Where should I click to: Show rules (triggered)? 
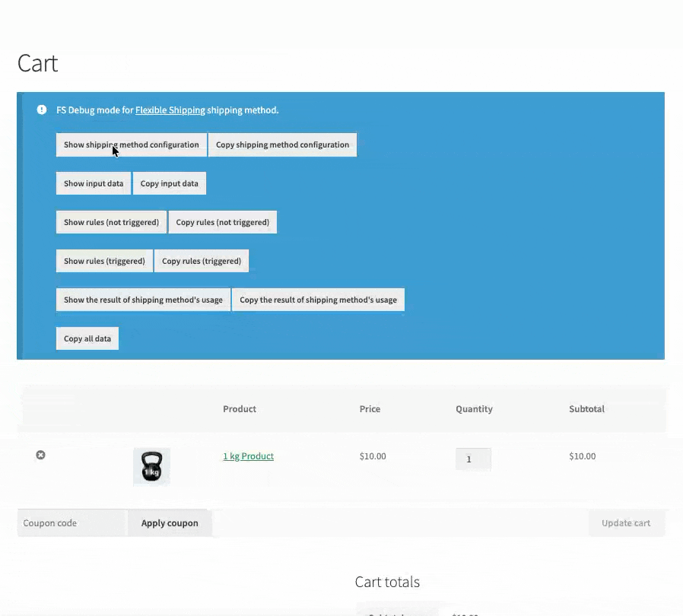pos(104,261)
